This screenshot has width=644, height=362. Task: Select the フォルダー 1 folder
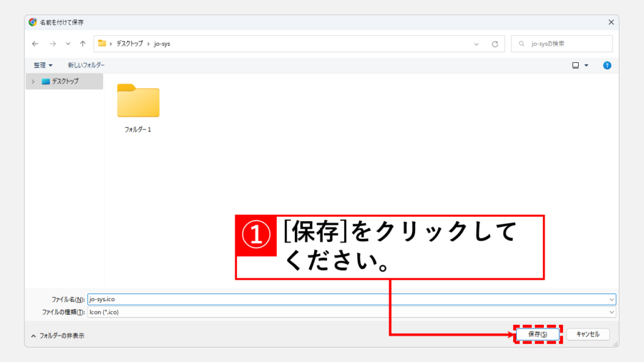point(138,107)
